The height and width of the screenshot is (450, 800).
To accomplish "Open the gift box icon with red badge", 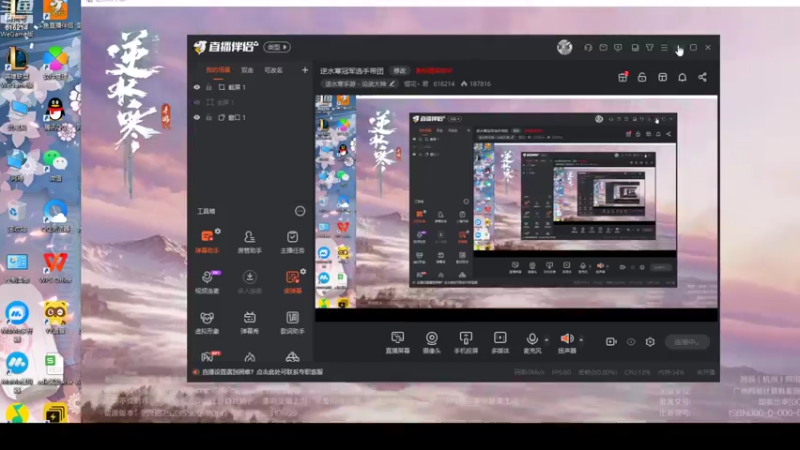I will [x=623, y=77].
